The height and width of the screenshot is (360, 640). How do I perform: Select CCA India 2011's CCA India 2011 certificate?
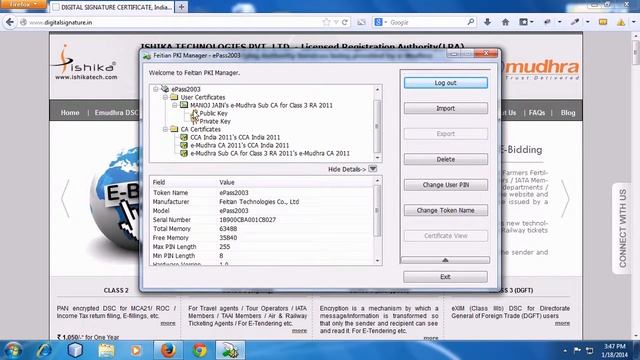coord(235,137)
